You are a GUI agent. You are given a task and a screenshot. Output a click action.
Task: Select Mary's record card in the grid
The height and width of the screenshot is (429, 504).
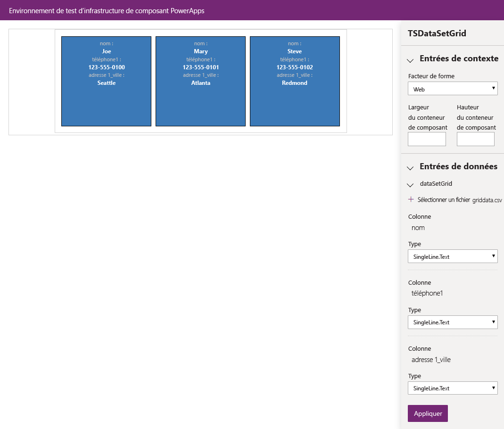pos(200,81)
